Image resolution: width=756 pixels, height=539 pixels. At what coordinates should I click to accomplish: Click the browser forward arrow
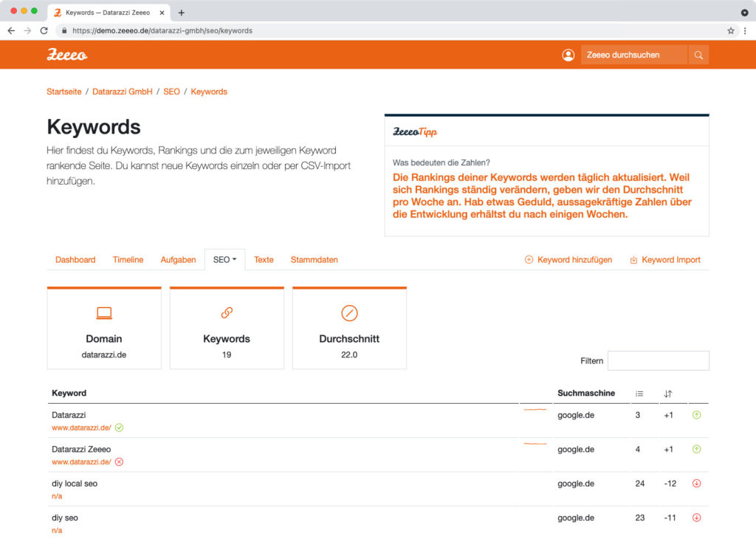(27, 30)
